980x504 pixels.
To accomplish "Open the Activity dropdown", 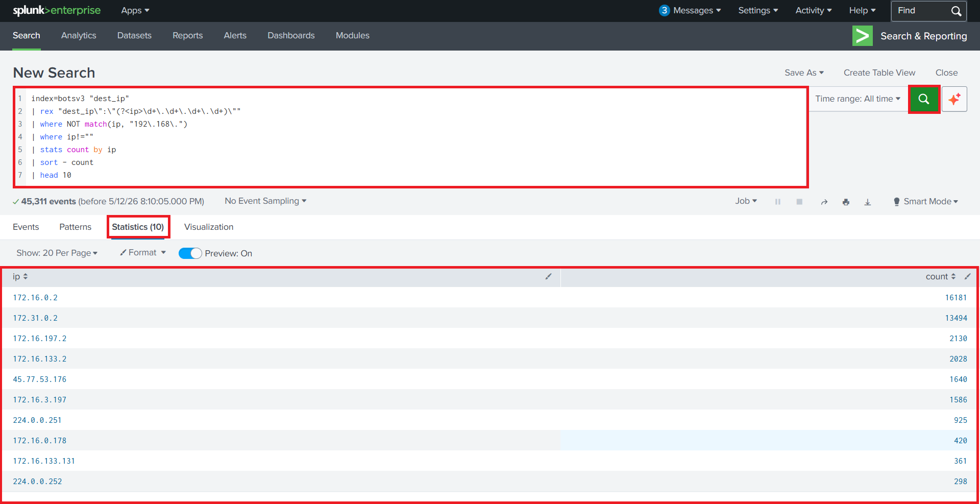I will (814, 10).
